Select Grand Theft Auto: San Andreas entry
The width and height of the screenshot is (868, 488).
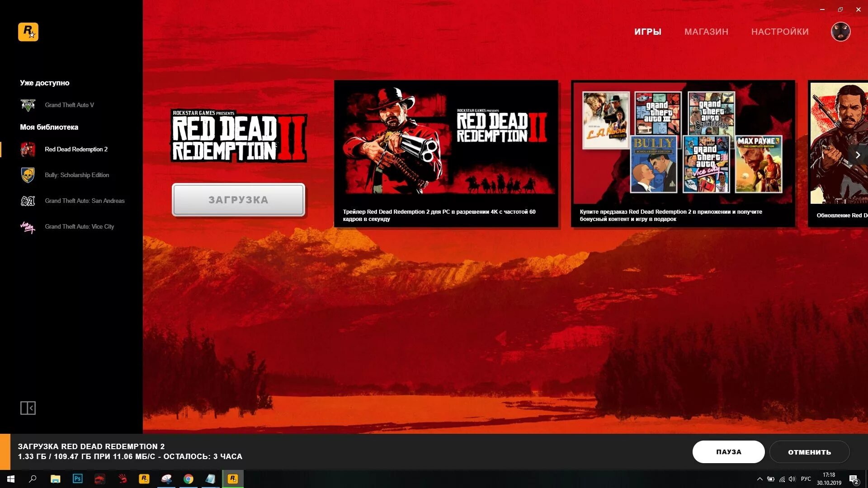click(85, 201)
